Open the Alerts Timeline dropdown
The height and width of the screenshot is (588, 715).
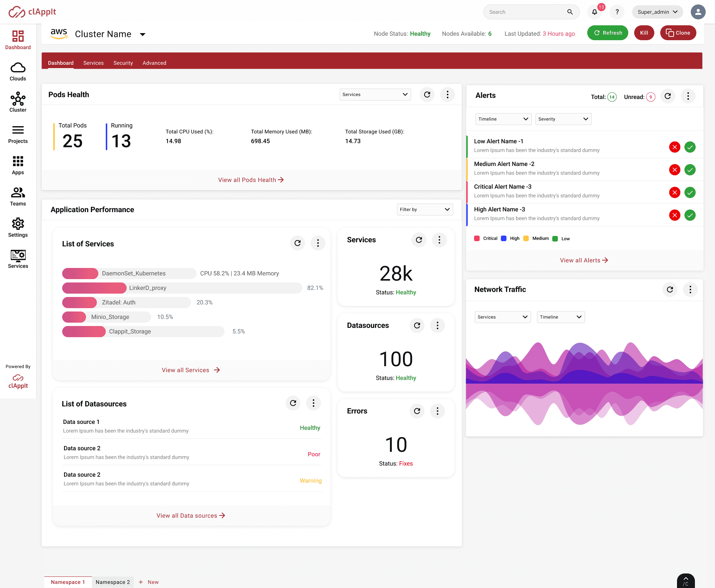tap(503, 119)
